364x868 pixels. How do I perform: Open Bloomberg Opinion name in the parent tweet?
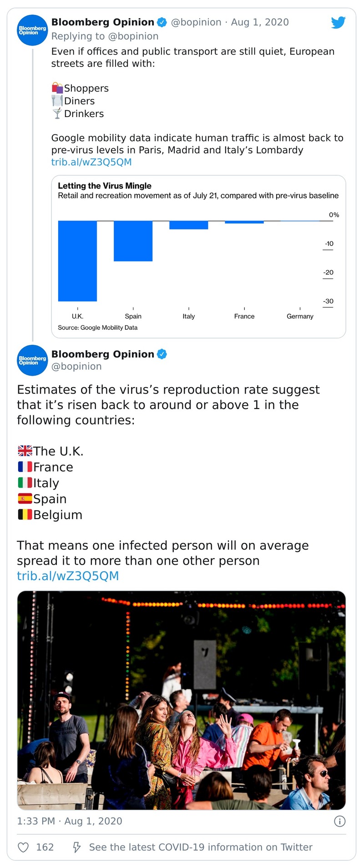click(x=102, y=22)
